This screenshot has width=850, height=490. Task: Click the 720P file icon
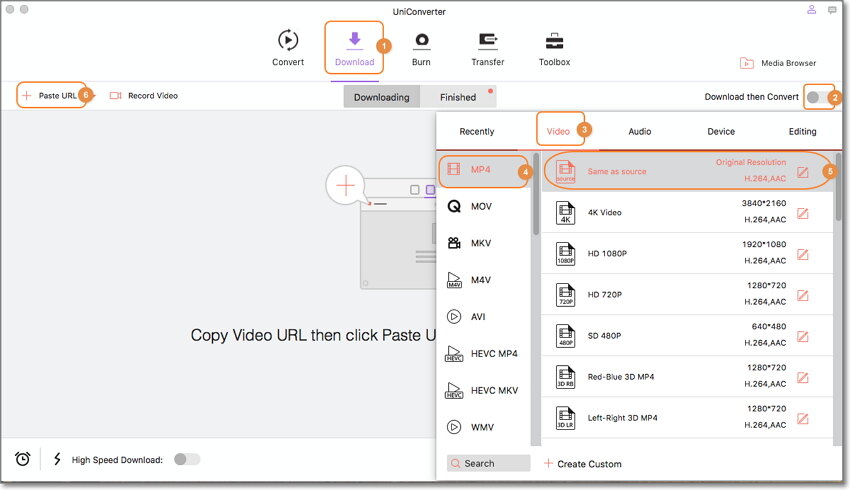coord(565,295)
